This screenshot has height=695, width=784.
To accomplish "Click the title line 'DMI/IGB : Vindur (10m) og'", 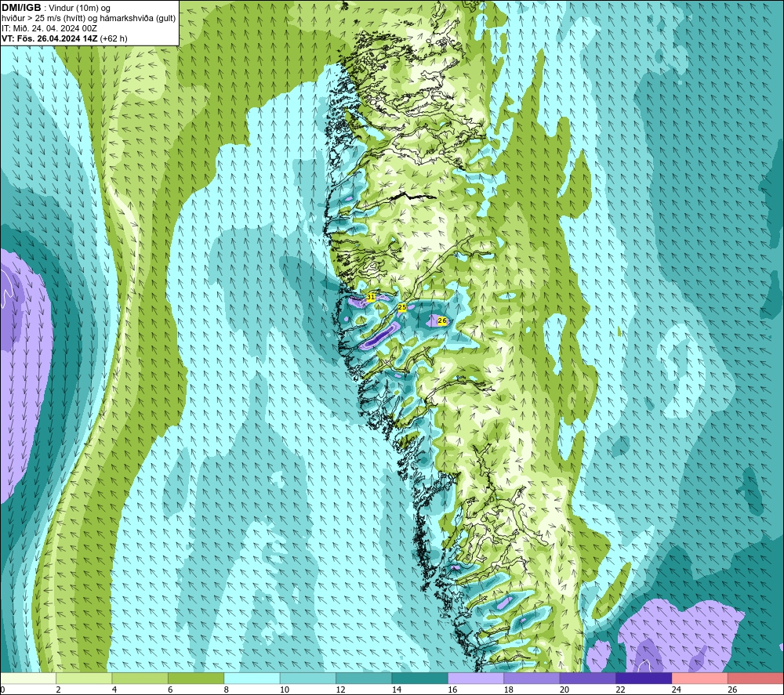I will click(56, 8).
